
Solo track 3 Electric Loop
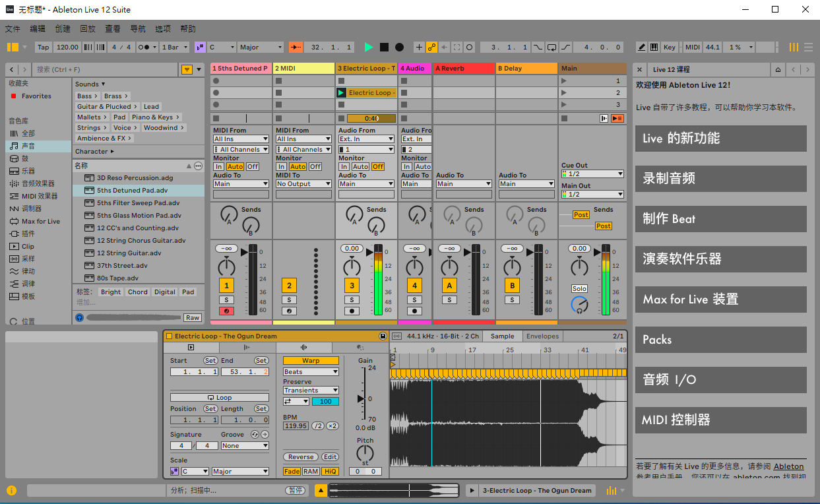tap(352, 299)
